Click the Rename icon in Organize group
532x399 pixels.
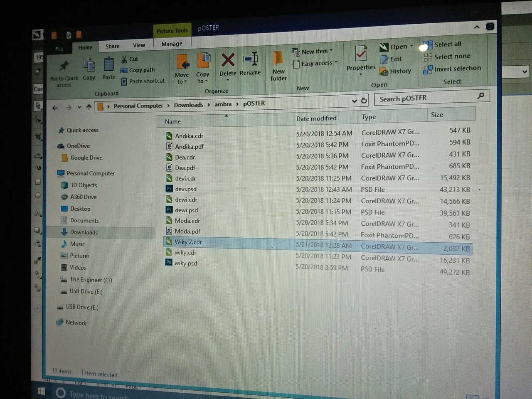click(x=251, y=60)
